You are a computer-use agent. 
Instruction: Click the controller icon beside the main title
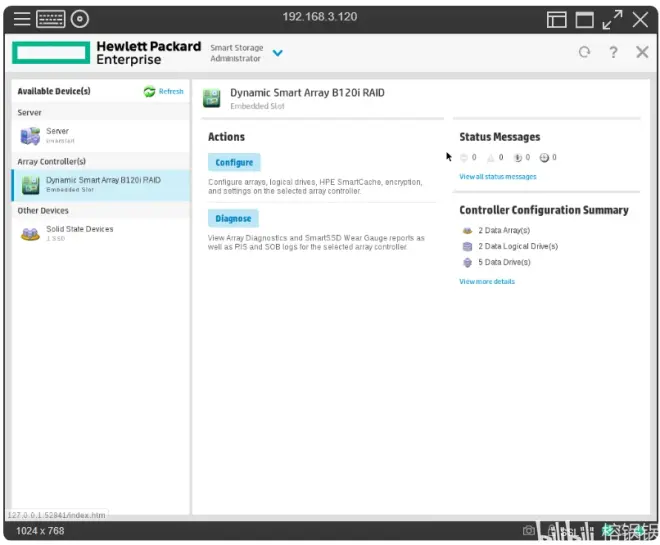[x=211, y=98]
